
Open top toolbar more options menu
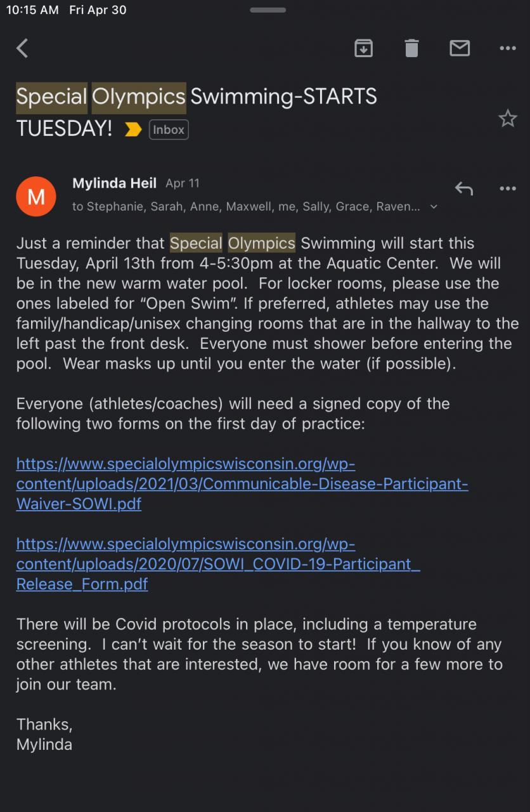[508, 48]
